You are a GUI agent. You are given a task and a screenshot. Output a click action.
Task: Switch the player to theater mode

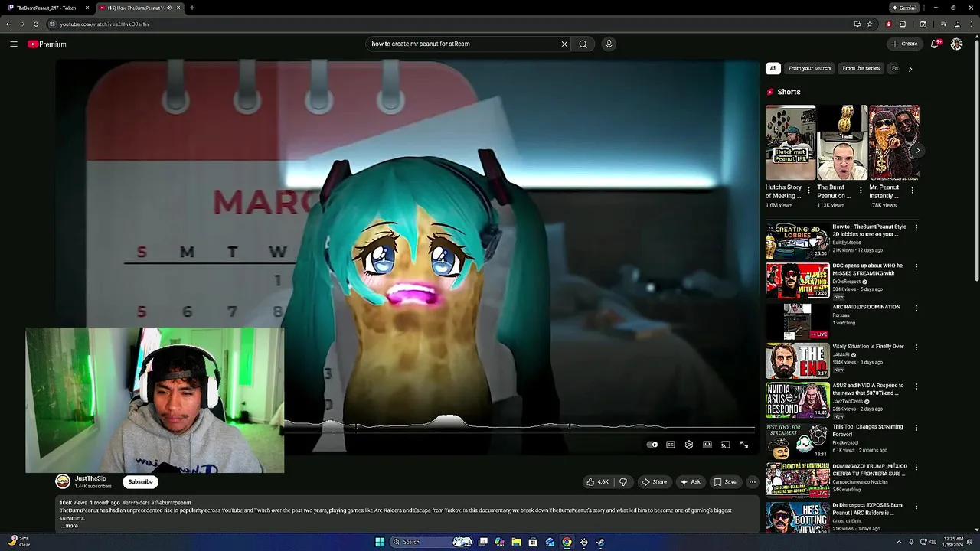[707, 445]
